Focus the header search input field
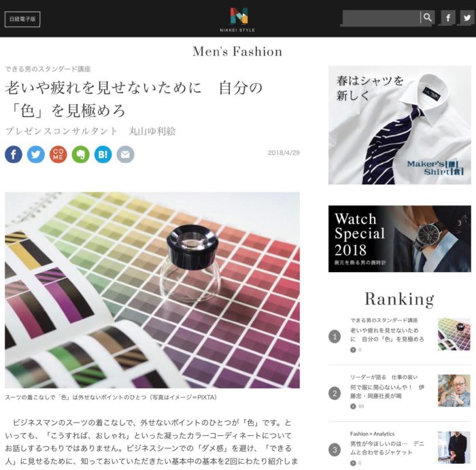476x470 pixels. [x=381, y=18]
